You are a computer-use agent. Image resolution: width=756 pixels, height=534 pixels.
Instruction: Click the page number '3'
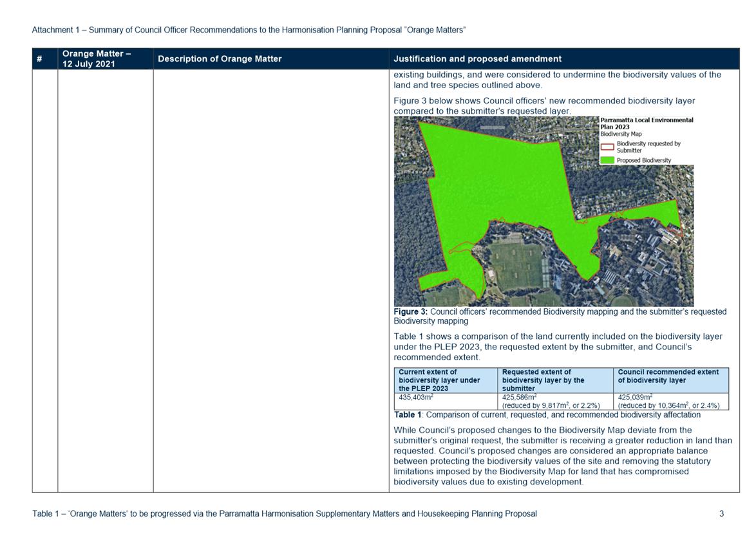pyautogui.click(x=722, y=514)
